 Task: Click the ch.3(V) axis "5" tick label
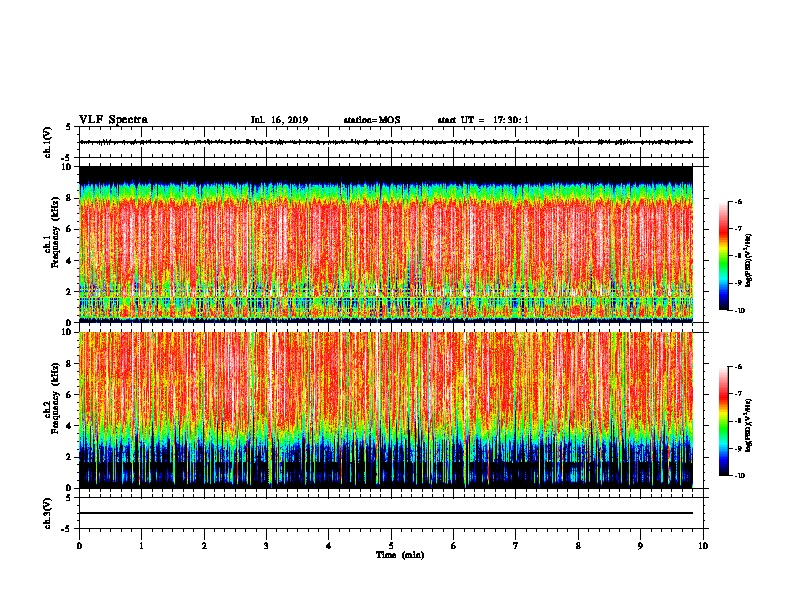coord(69,498)
